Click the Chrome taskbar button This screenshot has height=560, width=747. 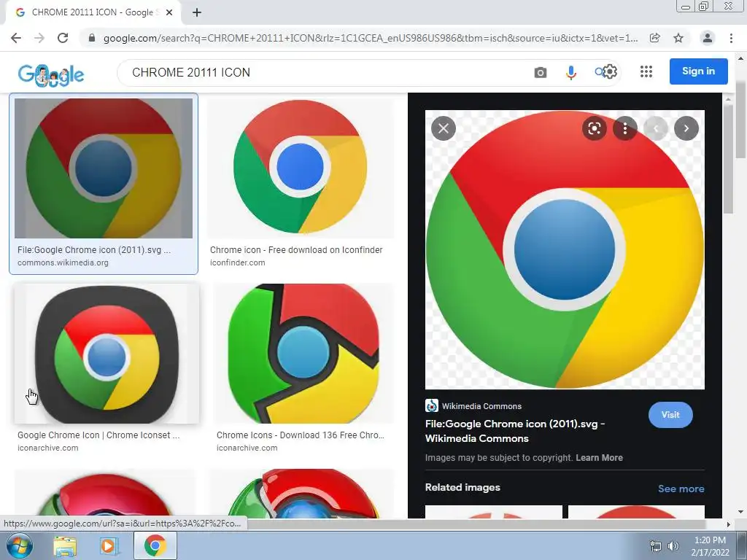(x=155, y=545)
